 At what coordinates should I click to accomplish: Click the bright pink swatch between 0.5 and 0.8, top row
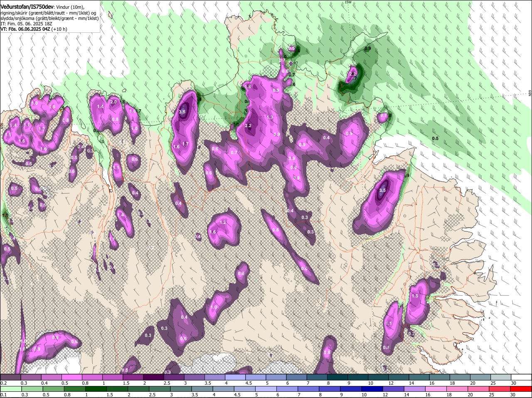click(71, 377)
